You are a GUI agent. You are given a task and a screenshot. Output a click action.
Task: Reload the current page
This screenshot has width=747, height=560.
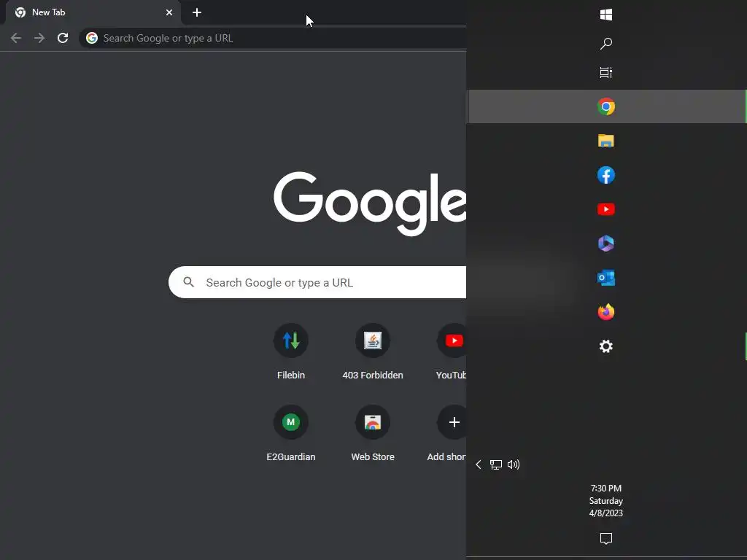click(63, 38)
